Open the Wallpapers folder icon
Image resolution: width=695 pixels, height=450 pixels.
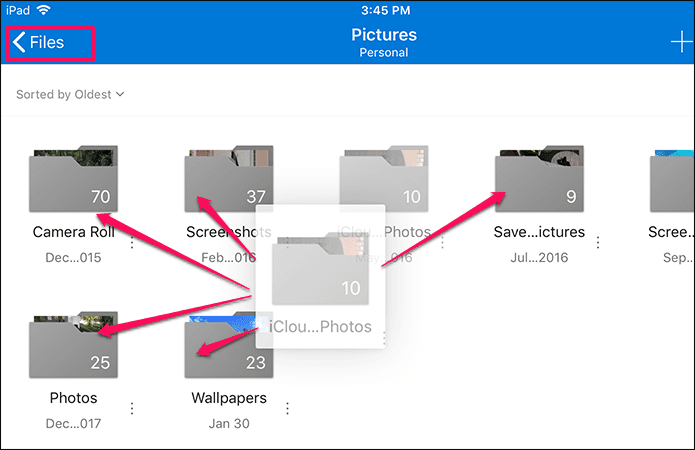(x=229, y=345)
